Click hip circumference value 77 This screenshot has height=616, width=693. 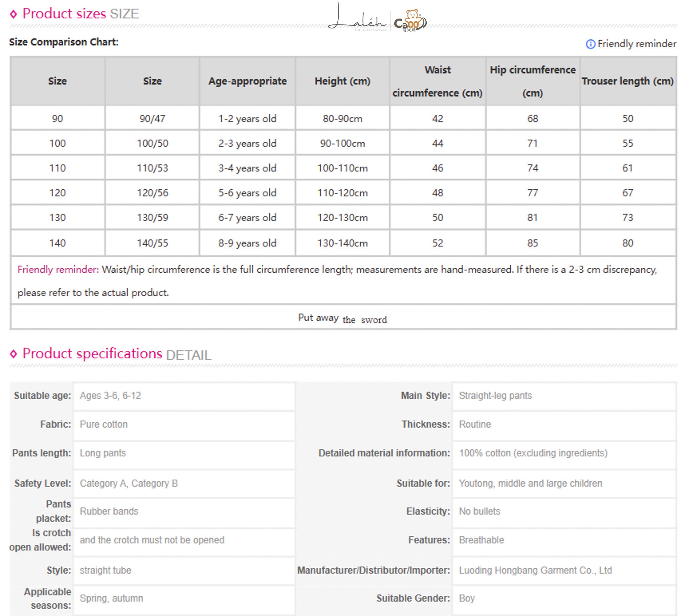tap(533, 193)
